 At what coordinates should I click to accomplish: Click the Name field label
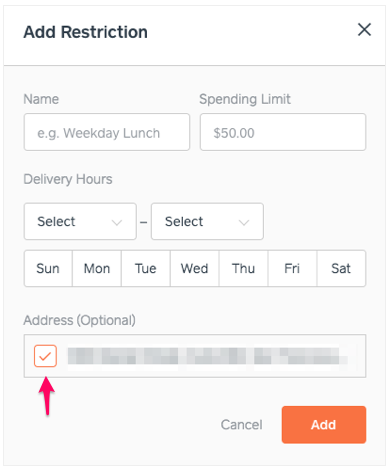[x=41, y=99]
